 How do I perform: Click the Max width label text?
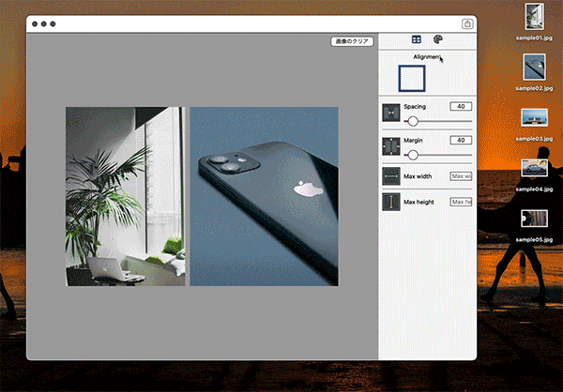pos(418,176)
